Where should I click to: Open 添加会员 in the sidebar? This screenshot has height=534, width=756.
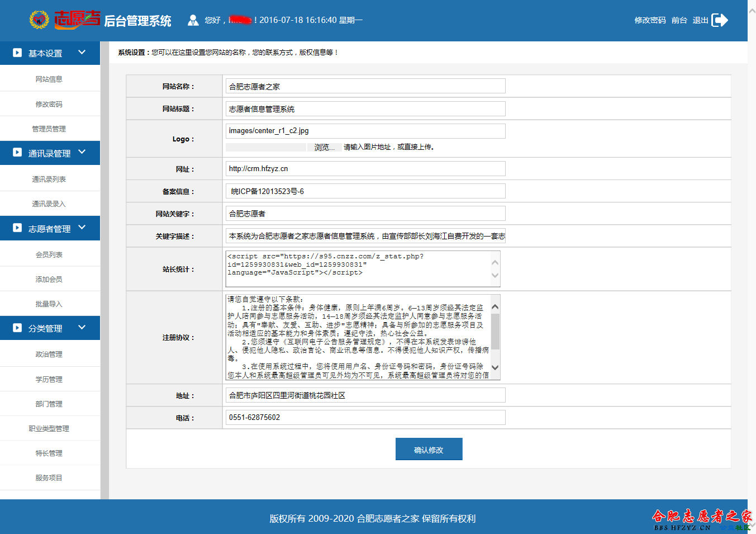49,280
